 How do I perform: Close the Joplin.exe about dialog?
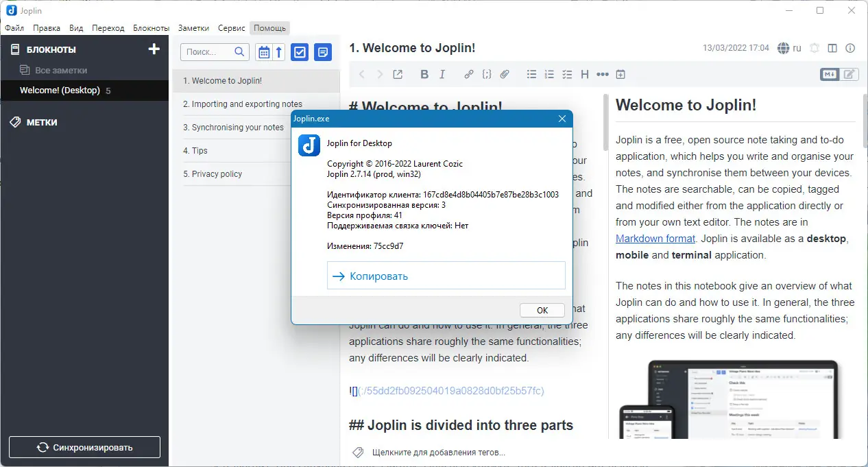[562, 119]
